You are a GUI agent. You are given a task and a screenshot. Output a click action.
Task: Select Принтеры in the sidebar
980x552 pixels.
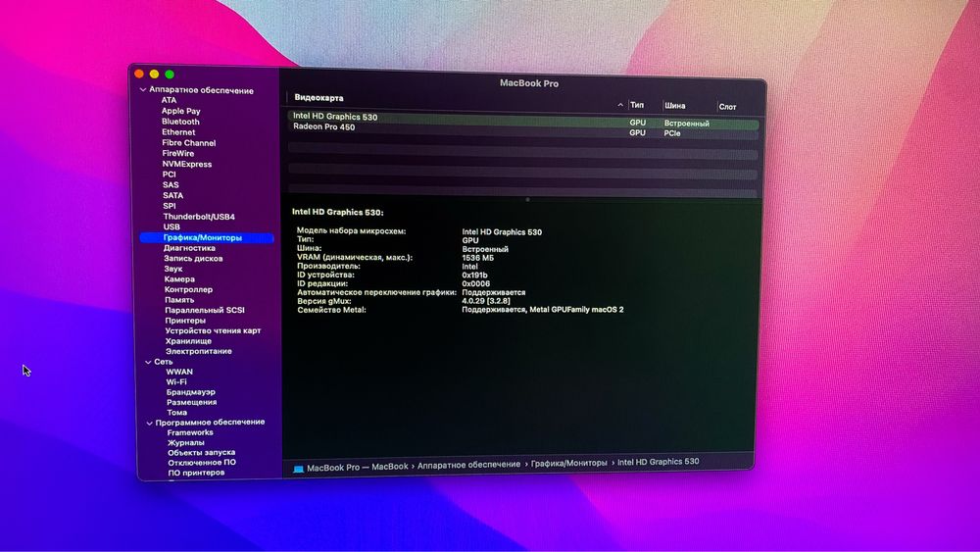(185, 321)
